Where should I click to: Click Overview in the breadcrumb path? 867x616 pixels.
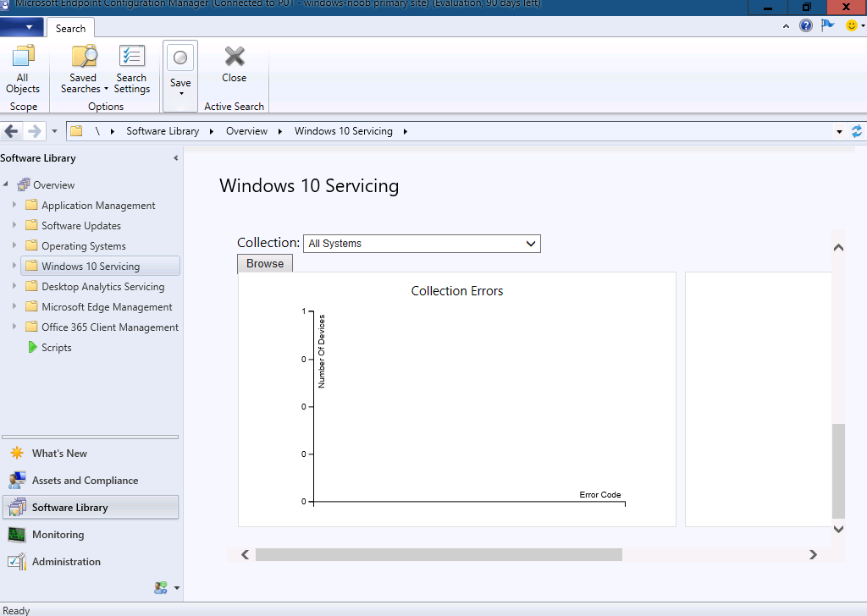pos(246,131)
